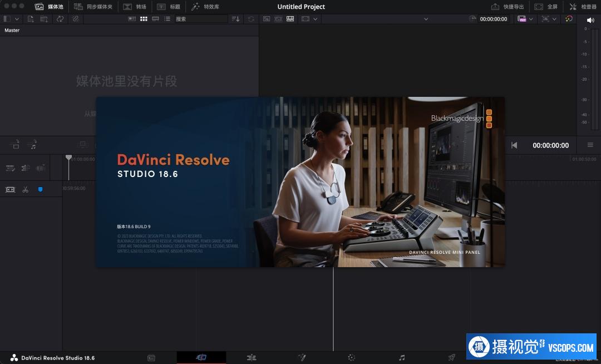Screen dimensions: 601x364
Task: Jump to start with first-frame button
Action: 514,145
